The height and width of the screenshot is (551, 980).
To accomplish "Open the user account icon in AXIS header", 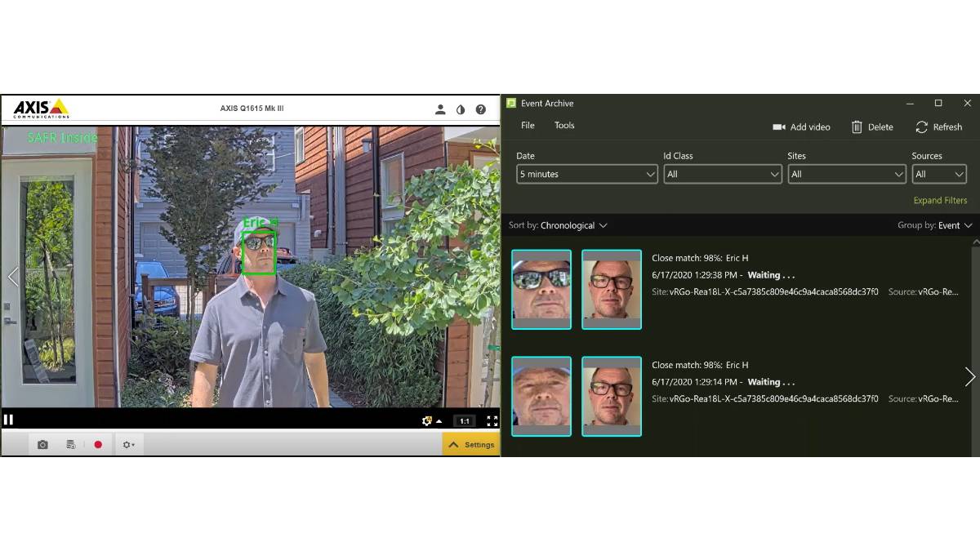I will click(x=440, y=109).
